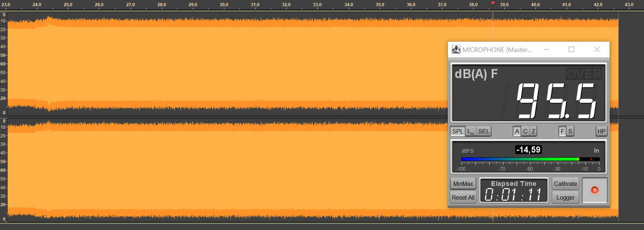The width and height of the screenshot is (644, 230).
Task: Select Slow (S) time weighting
Action: pyautogui.click(x=570, y=131)
